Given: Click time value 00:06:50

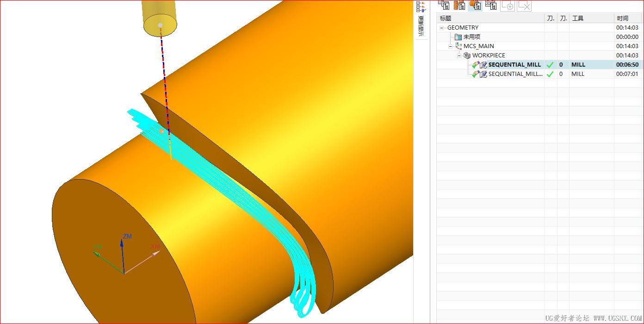Looking at the screenshot, I should pos(627,65).
